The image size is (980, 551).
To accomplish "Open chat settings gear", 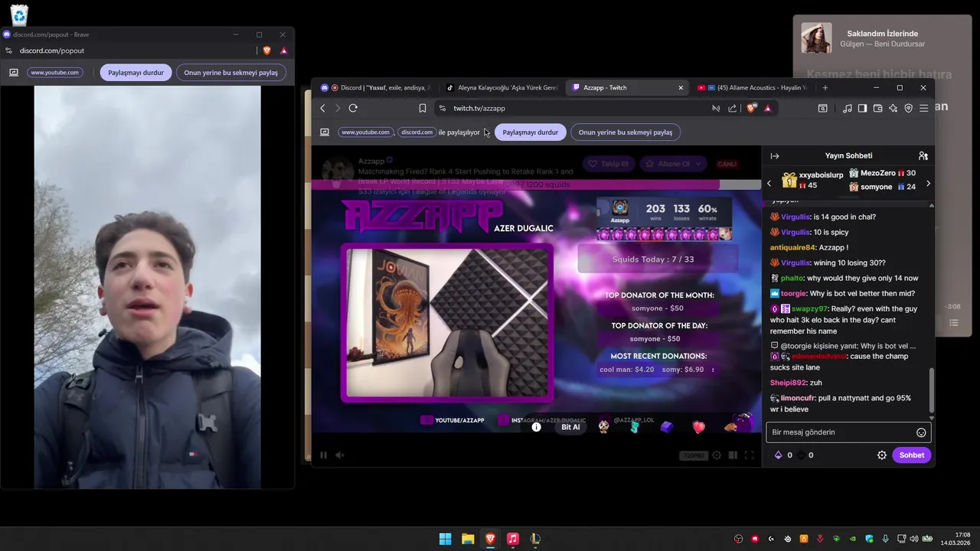I will (x=881, y=455).
